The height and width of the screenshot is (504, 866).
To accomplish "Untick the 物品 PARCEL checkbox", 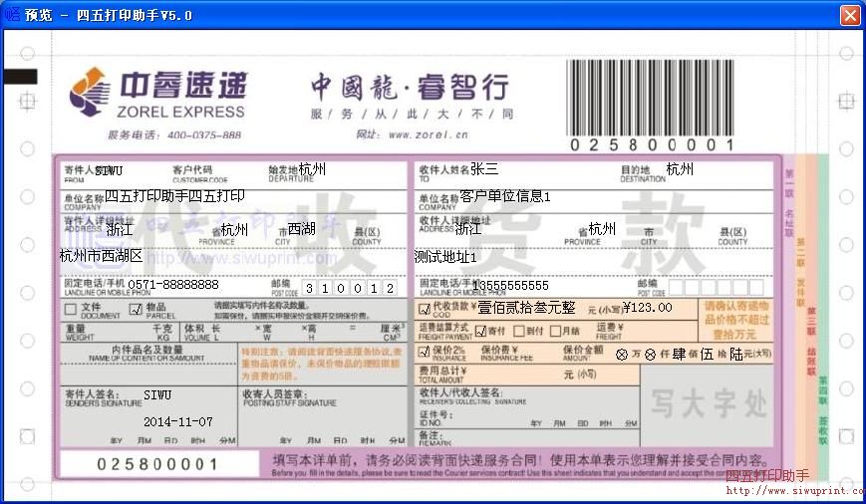I will pos(136,309).
